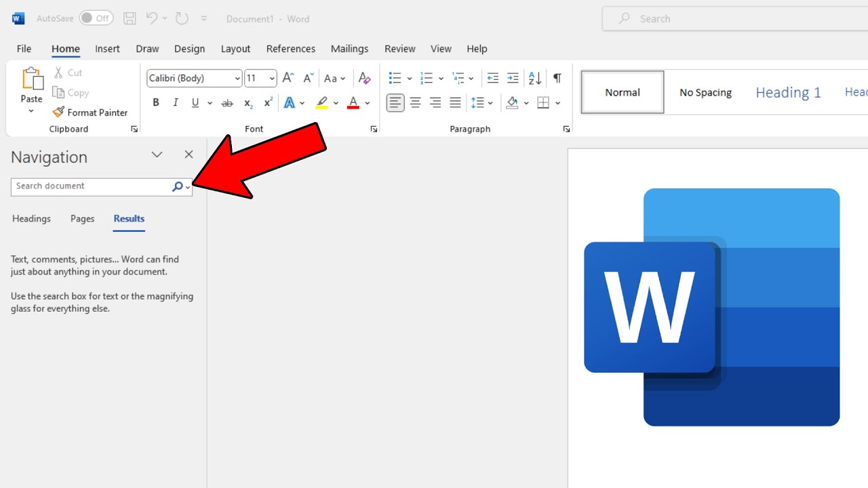The height and width of the screenshot is (488, 868).
Task: Apply superscript formatting
Action: (x=268, y=103)
